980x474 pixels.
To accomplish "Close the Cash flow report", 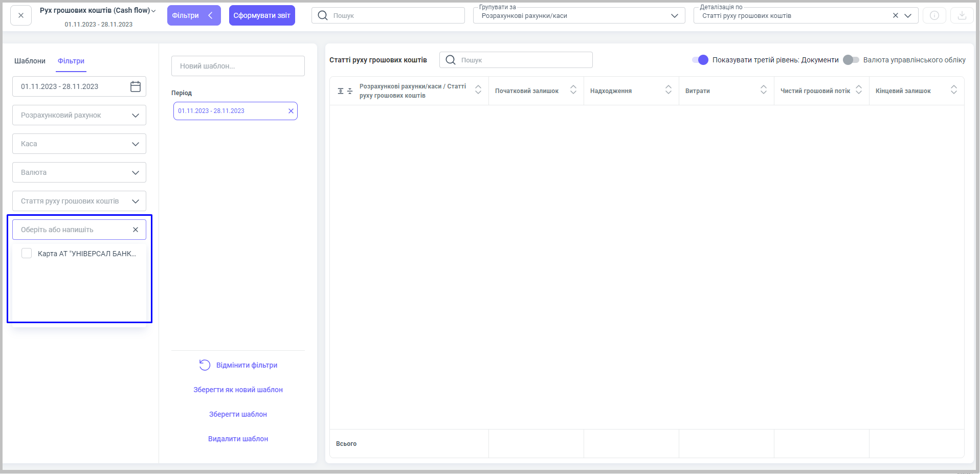I will pos(21,15).
